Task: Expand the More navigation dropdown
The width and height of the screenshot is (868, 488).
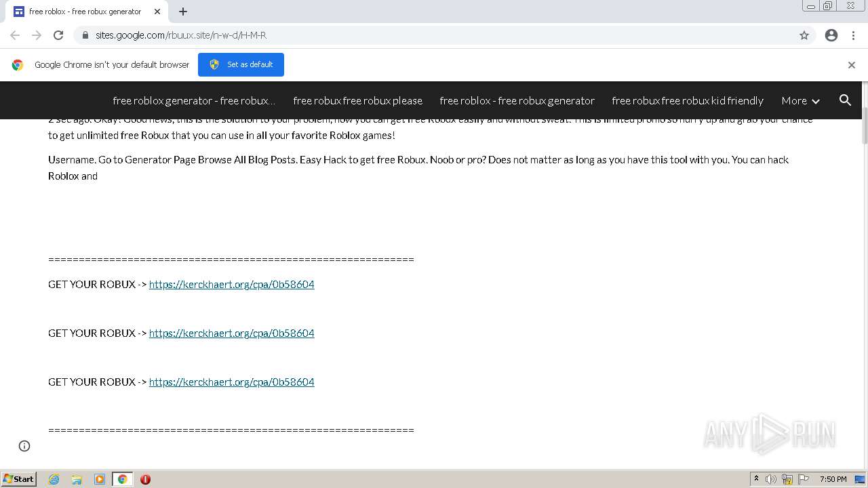Action: click(x=800, y=100)
